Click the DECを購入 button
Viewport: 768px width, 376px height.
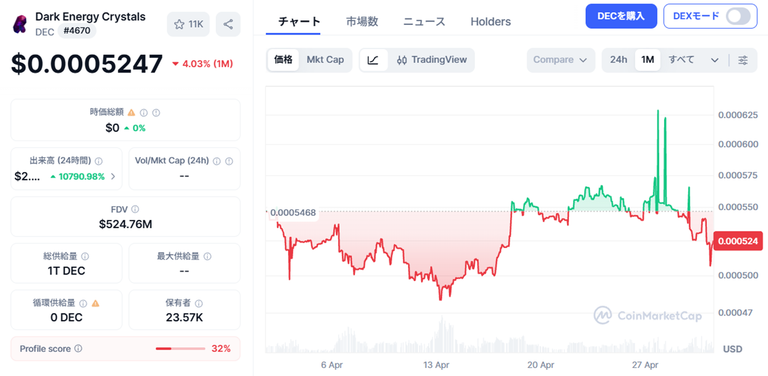[x=621, y=16]
